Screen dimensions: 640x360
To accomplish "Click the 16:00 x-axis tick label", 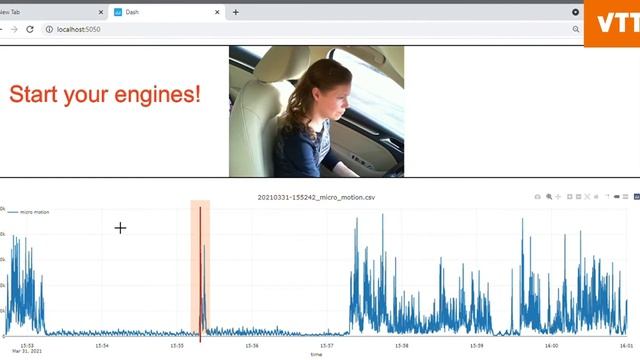I will point(551,346).
